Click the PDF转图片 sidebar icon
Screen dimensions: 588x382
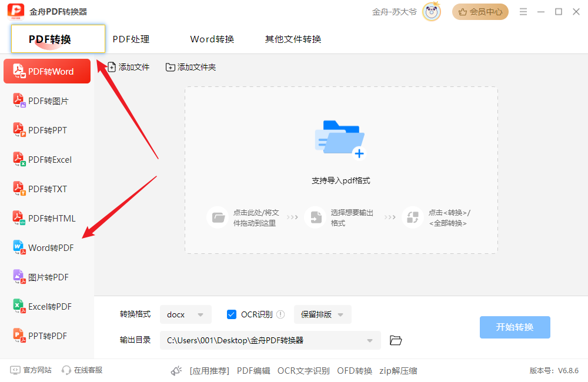19,100
